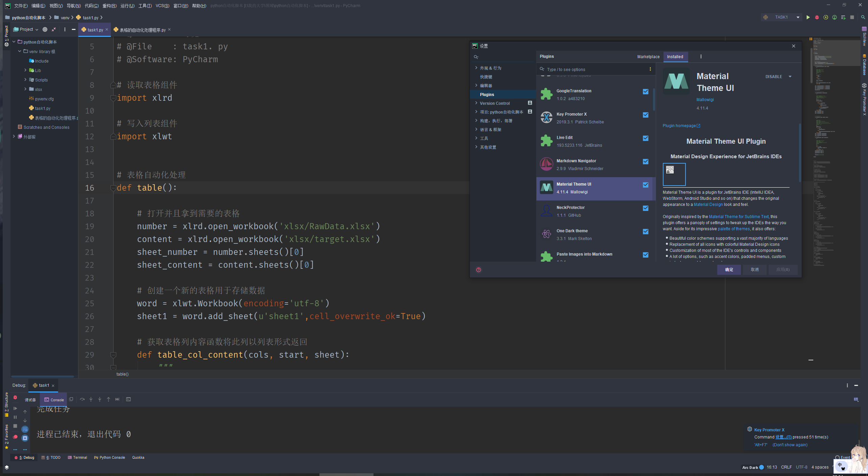Click Search Everywhere magnifier icon
The height and width of the screenshot is (476, 868).
tap(863, 17)
